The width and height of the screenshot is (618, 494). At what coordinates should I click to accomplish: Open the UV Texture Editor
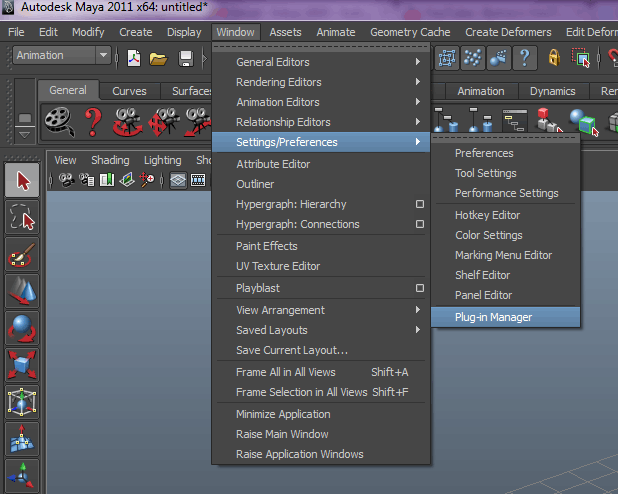point(321,266)
